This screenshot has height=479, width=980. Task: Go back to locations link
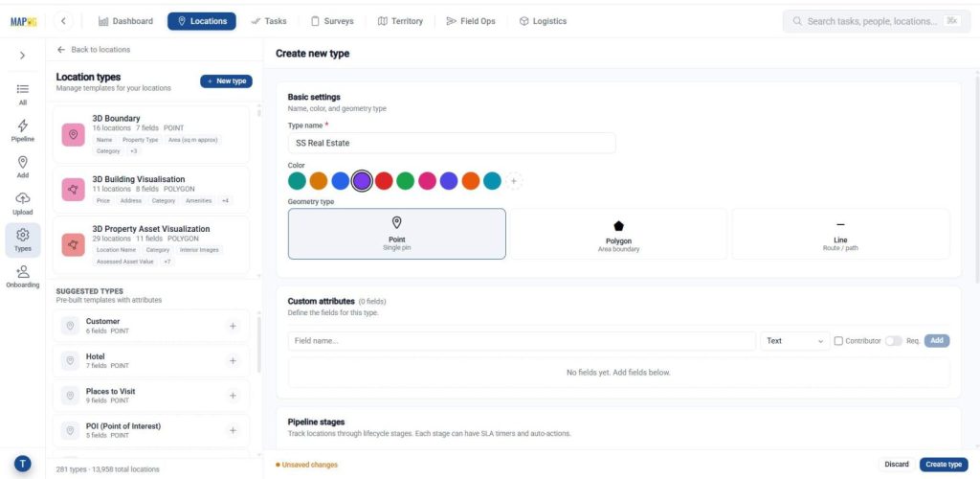click(94, 50)
